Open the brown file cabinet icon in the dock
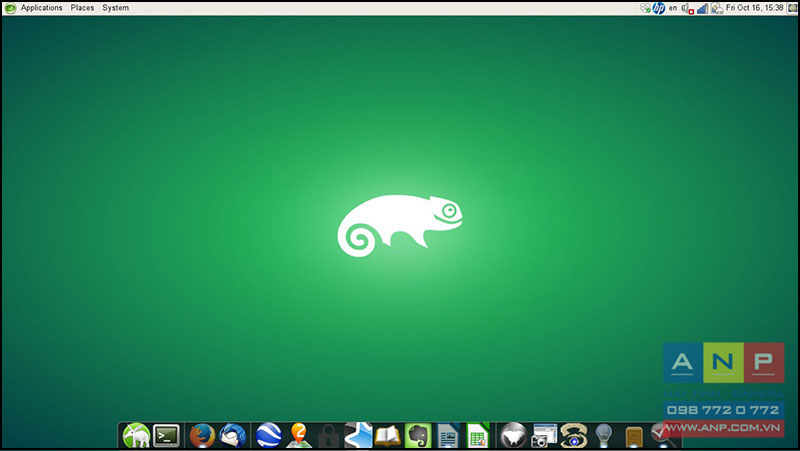Viewport: 800px width, 451px height. (x=634, y=437)
